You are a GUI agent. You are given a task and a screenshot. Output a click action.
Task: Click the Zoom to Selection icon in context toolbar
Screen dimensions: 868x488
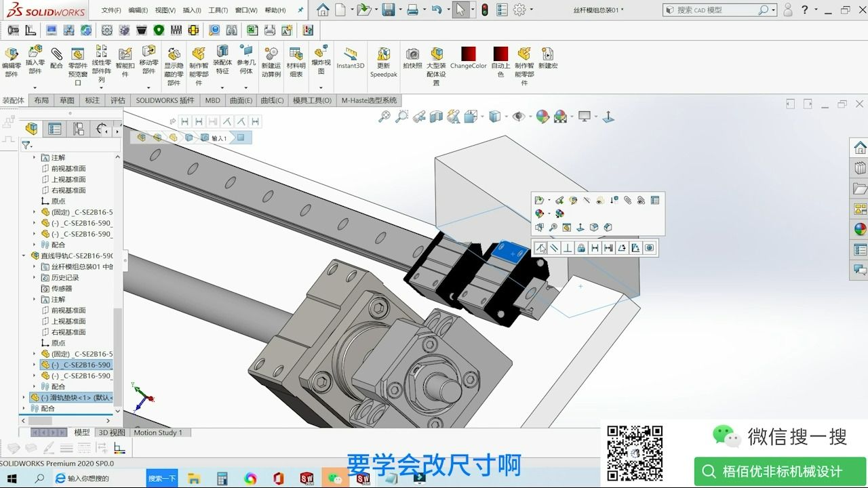553,228
